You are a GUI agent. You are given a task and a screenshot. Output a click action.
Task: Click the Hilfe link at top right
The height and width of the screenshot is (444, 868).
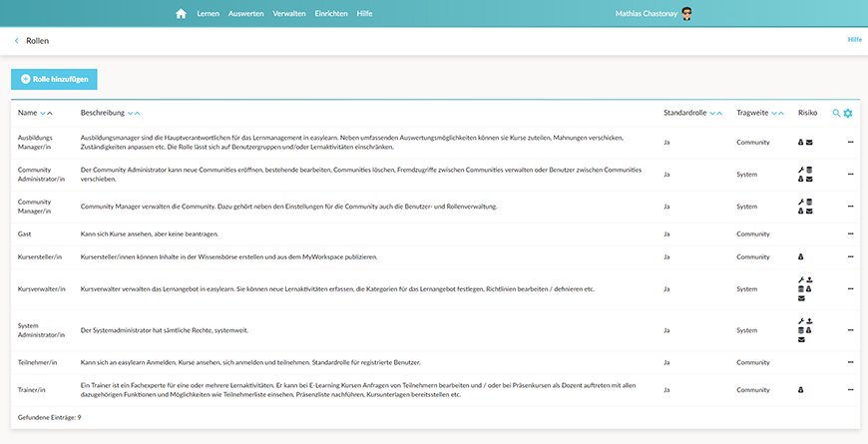coord(854,40)
